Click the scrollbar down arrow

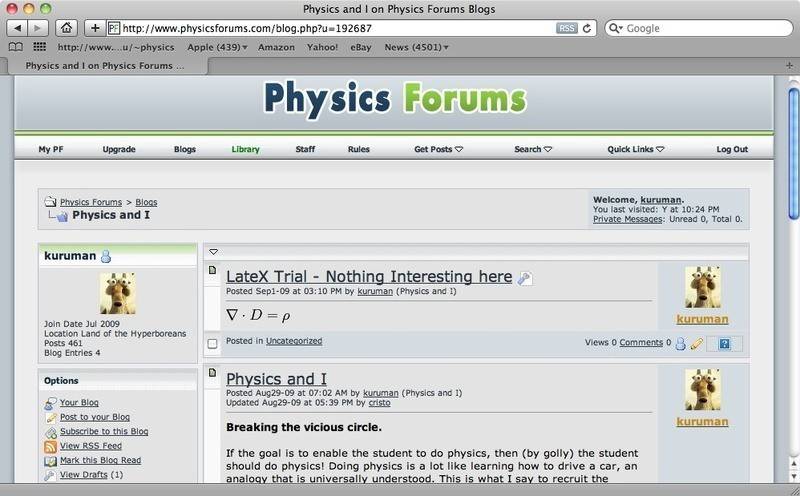pyautogui.click(x=794, y=477)
